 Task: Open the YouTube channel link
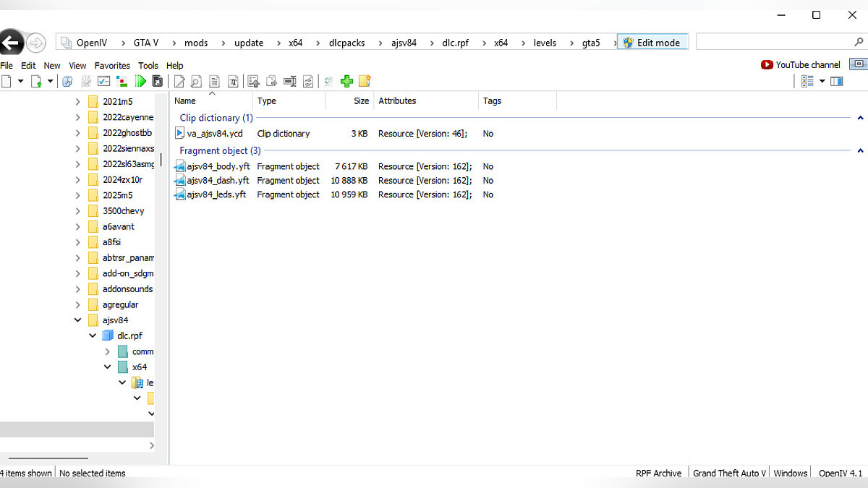(801, 64)
